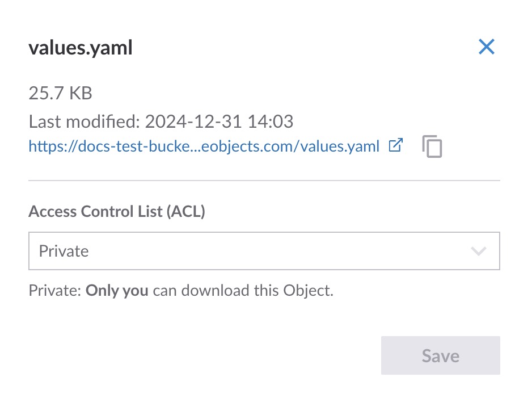Click the external link icon beside URL
Screen dimensions: 532x419
coord(395,145)
